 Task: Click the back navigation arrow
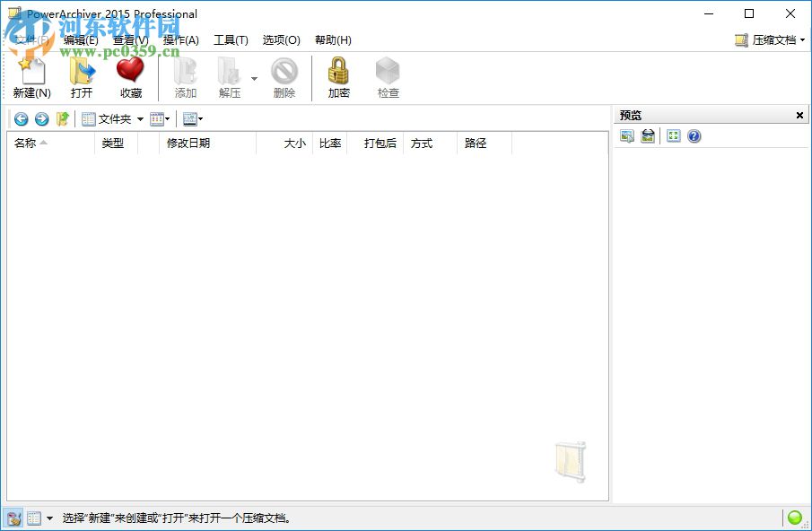pyautogui.click(x=20, y=118)
